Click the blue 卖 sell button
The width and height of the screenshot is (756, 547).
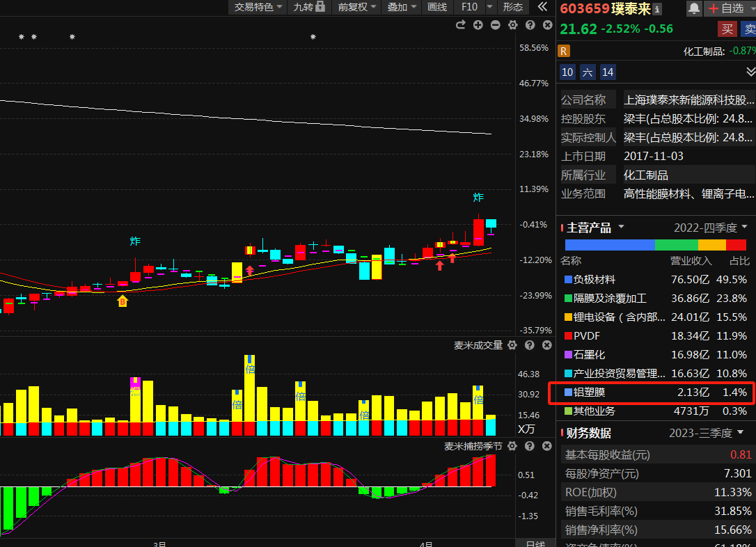[749, 29]
